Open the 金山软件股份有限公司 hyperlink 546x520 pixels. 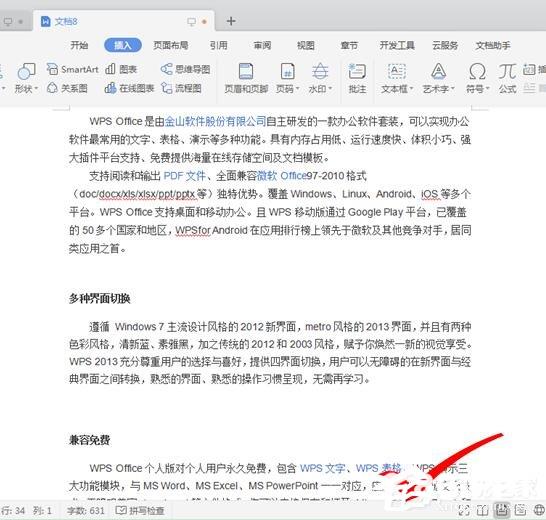pos(215,121)
